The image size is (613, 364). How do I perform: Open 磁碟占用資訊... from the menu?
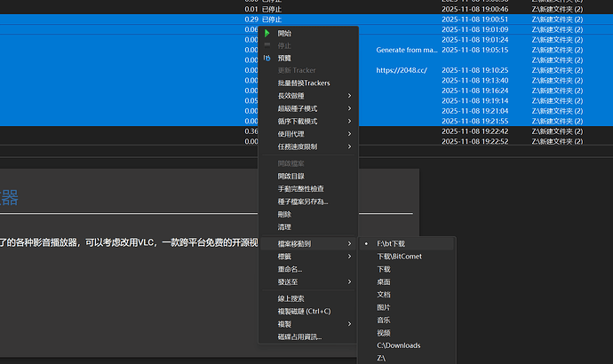tap(299, 337)
